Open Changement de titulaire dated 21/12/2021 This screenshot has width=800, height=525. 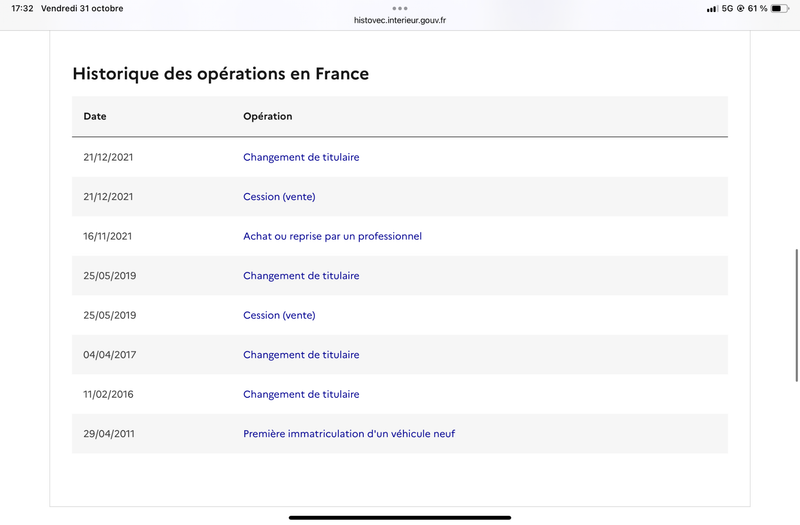(x=301, y=157)
